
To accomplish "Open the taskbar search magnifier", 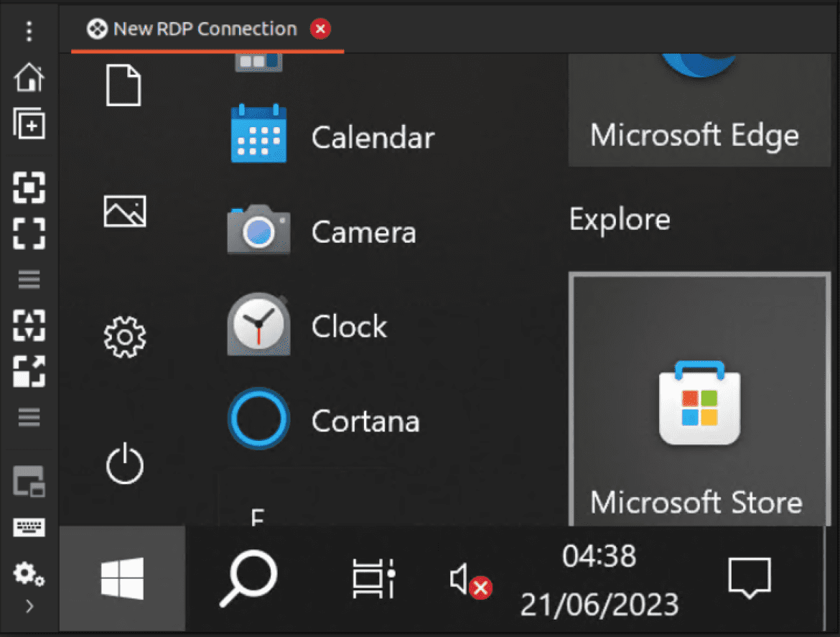I will pos(248,579).
